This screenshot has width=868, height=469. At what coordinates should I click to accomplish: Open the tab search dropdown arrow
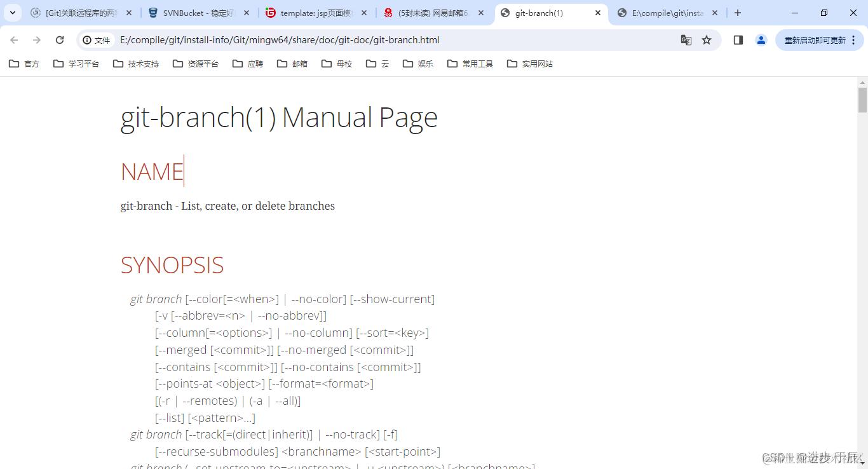pyautogui.click(x=13, y=13)
